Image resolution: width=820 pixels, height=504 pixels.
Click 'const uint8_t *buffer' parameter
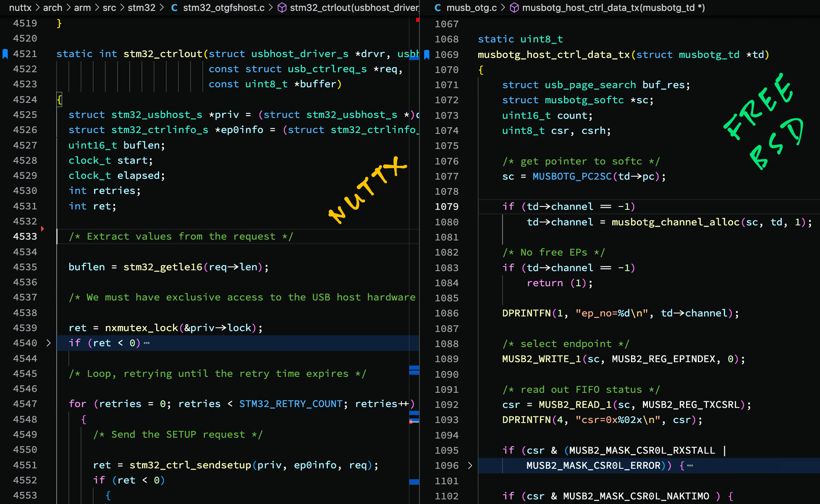(273, 84)
